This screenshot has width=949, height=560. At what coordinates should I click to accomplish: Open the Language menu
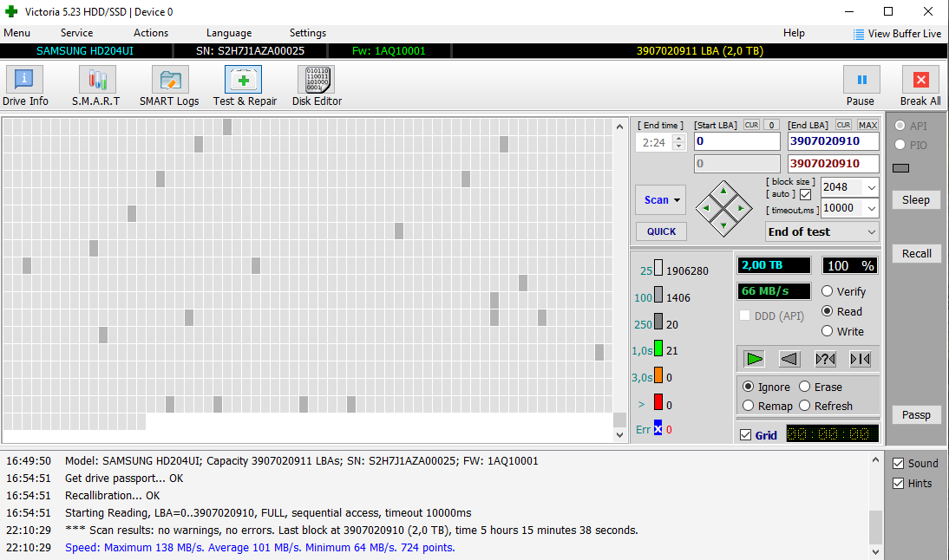229,33
